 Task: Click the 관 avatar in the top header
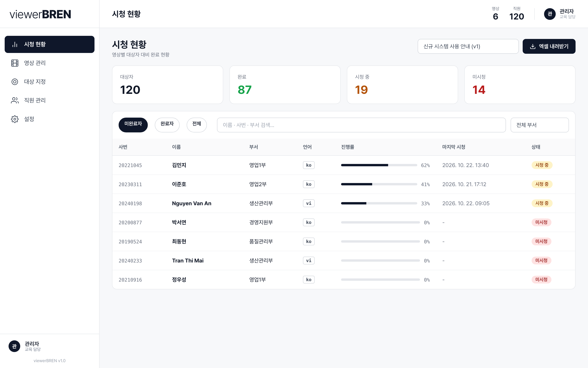click(550, 14)
